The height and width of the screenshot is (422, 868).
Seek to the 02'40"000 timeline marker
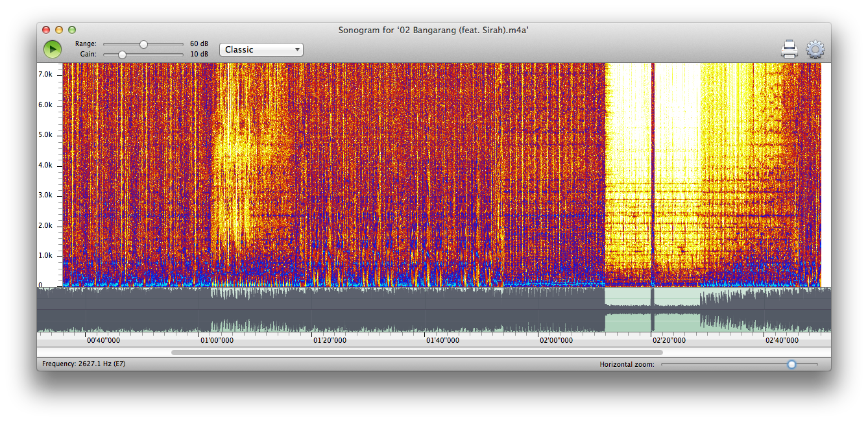coord(782,340)
